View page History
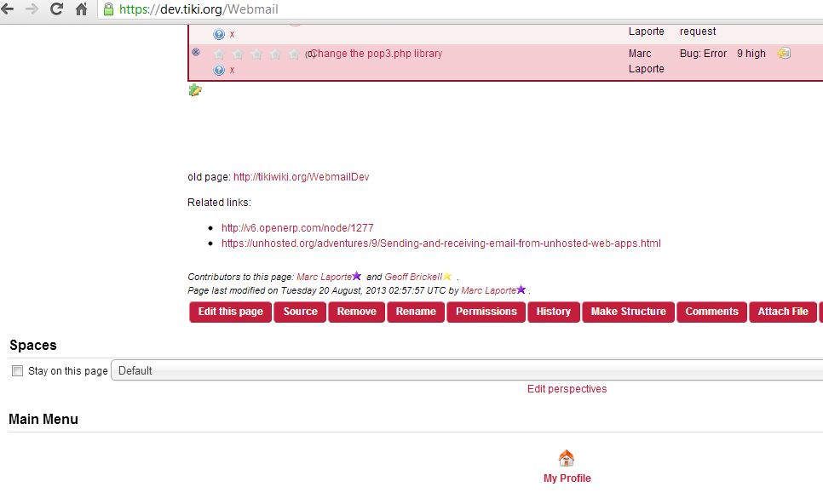 [x=554, y=312]
